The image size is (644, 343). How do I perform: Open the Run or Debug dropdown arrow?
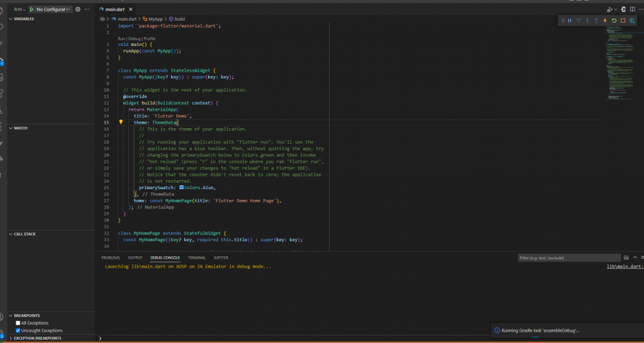pos(615,9)
